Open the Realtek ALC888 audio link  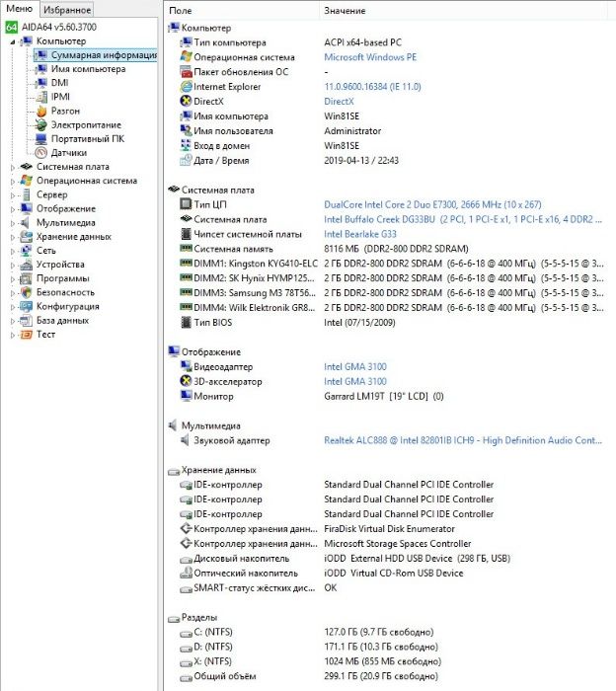(x=463, y=440)
